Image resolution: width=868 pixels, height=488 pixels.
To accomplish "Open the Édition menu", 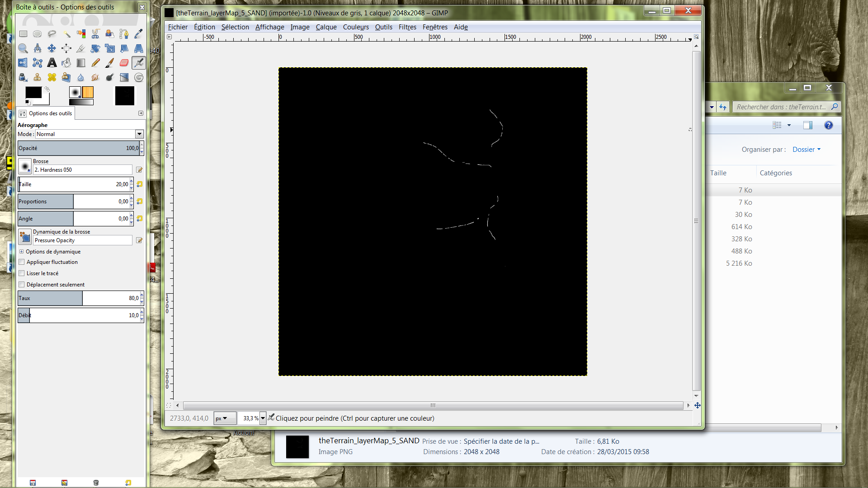I will (204, 27).
